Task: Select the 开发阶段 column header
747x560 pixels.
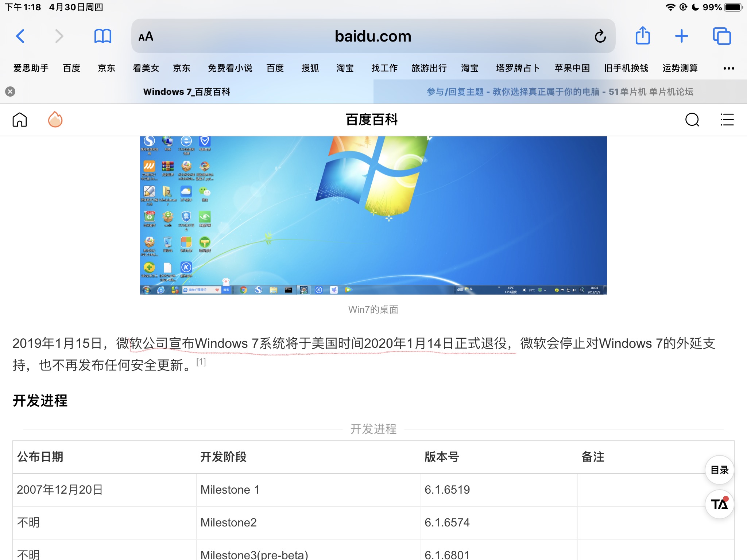Action: click(x=224, y=457)
